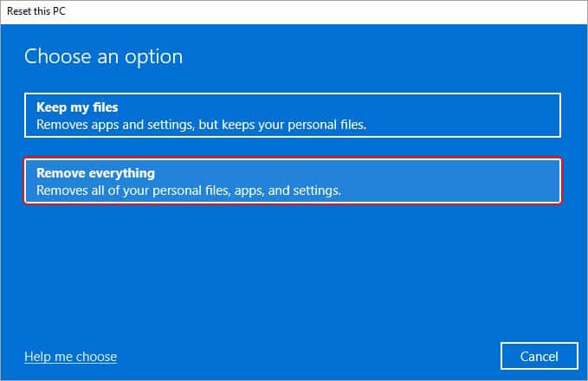
Task: Click the bold 'Remove everything' title
Action: [95, 173]
